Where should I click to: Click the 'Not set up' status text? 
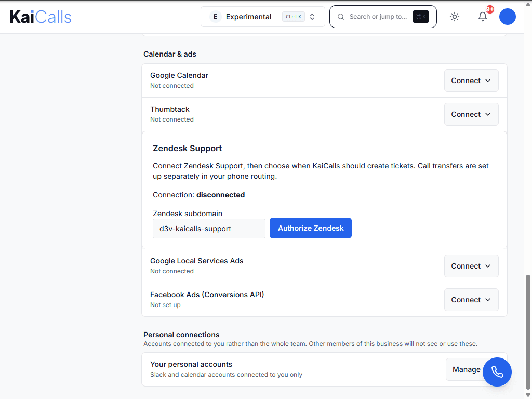pyautogui.click(x=165, y=305)
